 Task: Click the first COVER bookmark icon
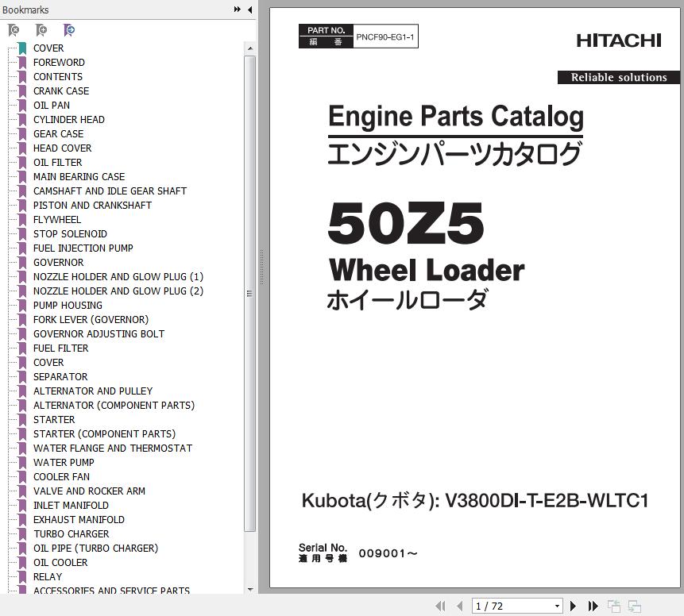[22, 48]
